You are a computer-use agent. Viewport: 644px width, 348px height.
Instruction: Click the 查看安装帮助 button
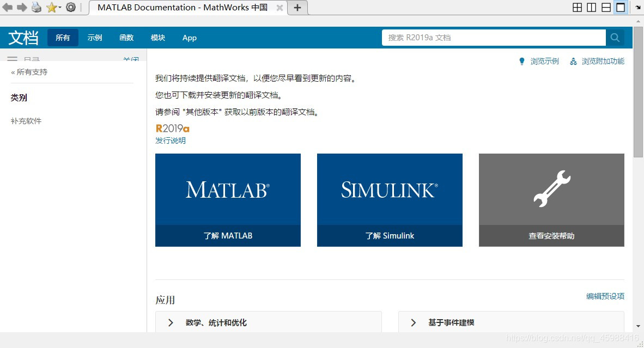click(x=551, y=236)
